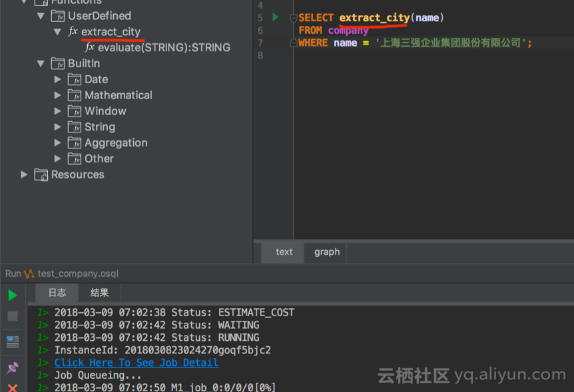Click the company table name in the editor
This screenshot has width=574, height=392.
(x=348, y=31)
